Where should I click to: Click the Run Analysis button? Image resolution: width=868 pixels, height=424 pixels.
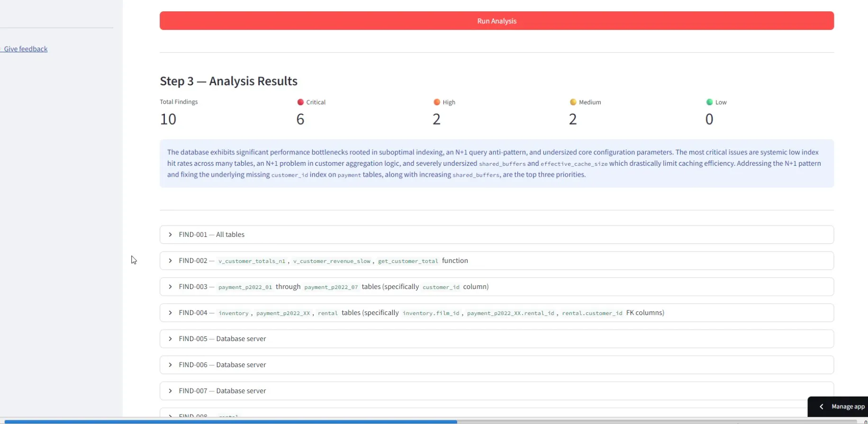[x=497, y=21]
